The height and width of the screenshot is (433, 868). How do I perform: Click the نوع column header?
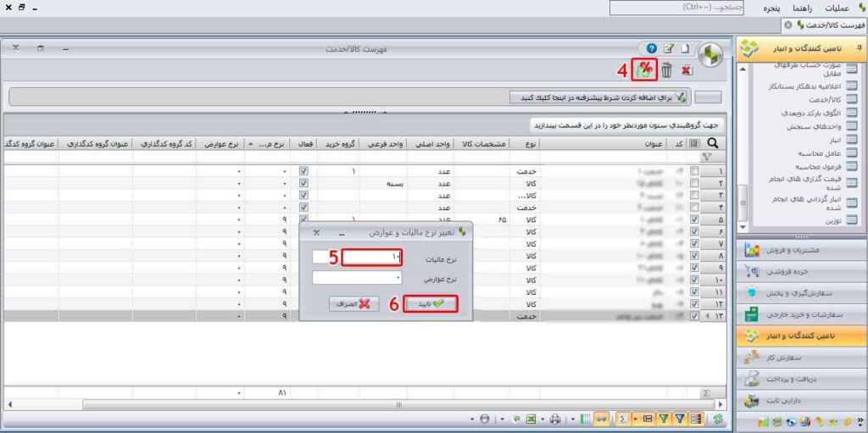tap(524, 143)
